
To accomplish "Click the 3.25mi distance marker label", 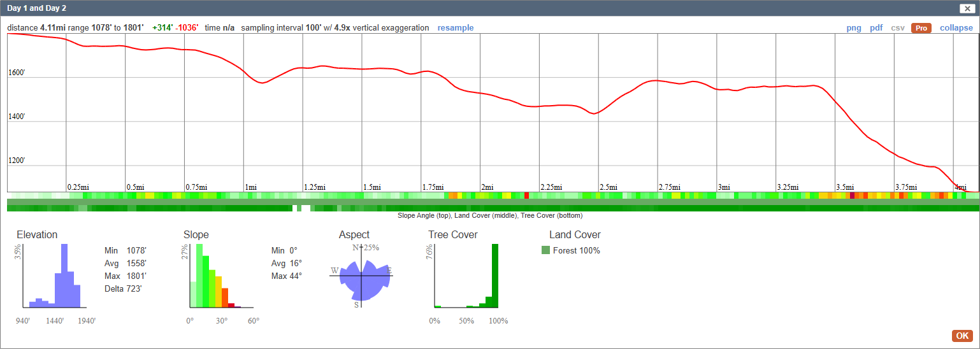I will (788, 187).
